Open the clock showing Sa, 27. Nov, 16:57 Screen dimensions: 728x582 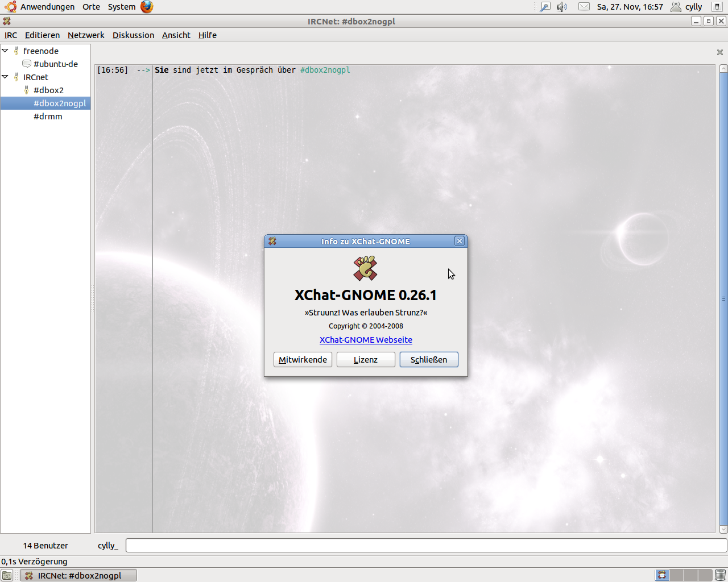630,7
